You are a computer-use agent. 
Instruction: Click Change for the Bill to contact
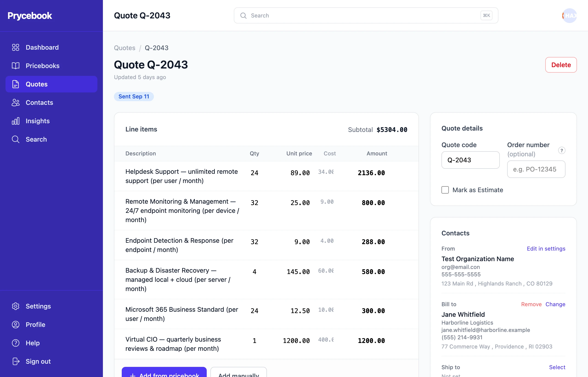click(555, 304)
